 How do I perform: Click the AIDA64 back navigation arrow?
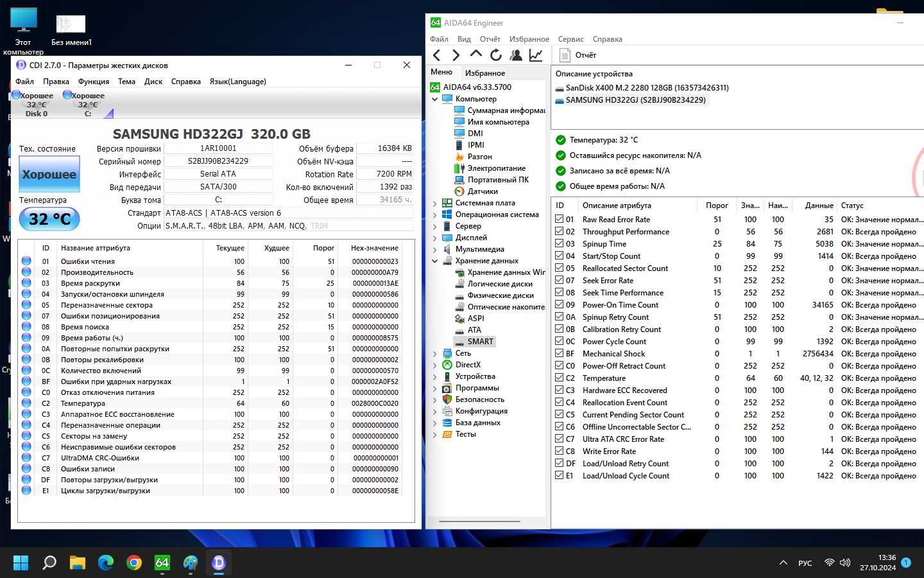coord(436,55)
